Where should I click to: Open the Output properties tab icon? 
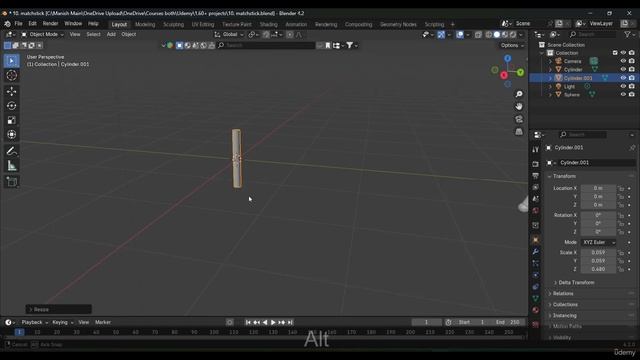click(536, 176)
